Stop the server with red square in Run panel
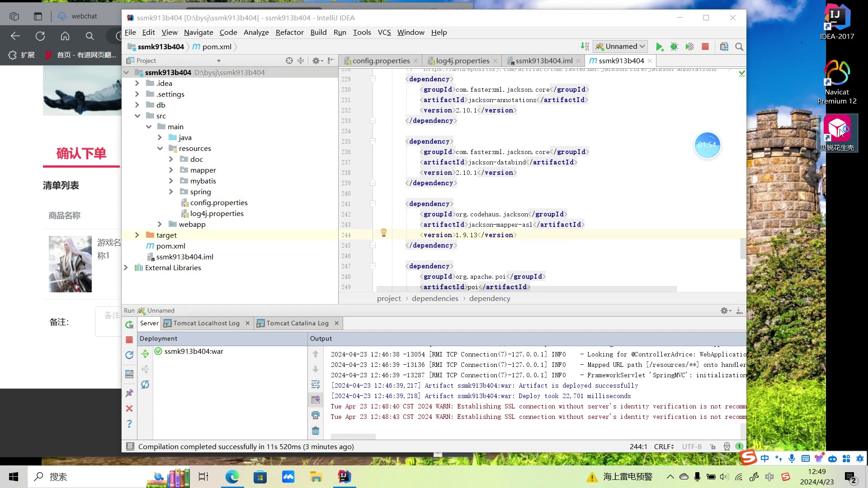 pyautogui.click(x=129, y=340)
